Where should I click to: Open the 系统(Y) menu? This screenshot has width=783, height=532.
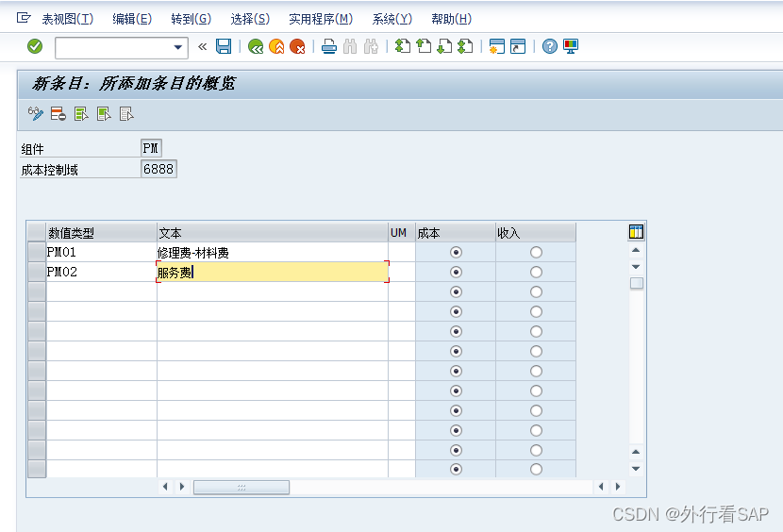click(392, 19)
